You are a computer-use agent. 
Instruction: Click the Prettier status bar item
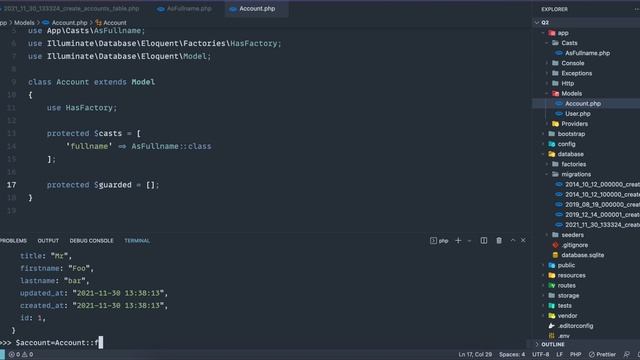(602, 355)
